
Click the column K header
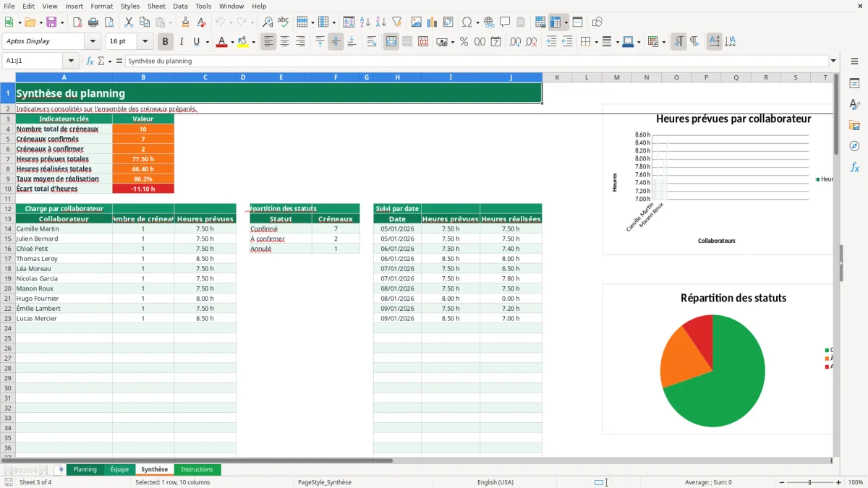point(557,77)
